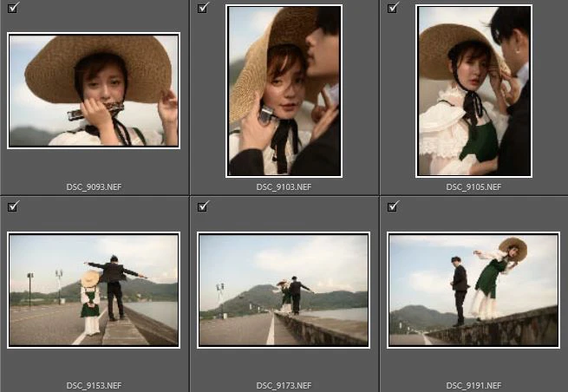Click empty gray area right of DSC_9173 checkbox
This screenshot has height=392, width=568.
286,213
